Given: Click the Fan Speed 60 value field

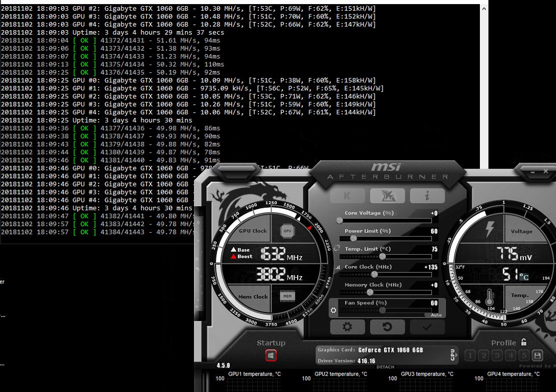Looking at the screenshot, I should point(434,303).
